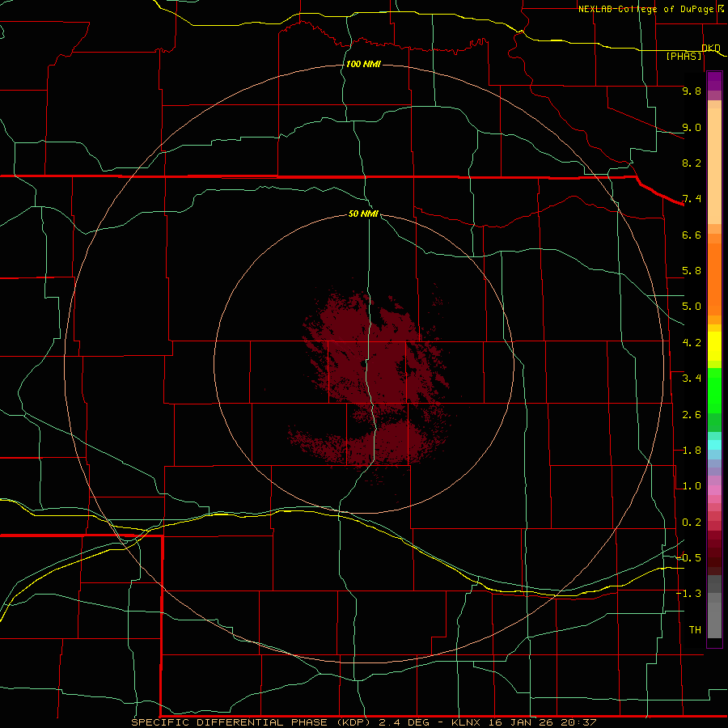Click the 0.2 value on the color scale

point(692,523)
